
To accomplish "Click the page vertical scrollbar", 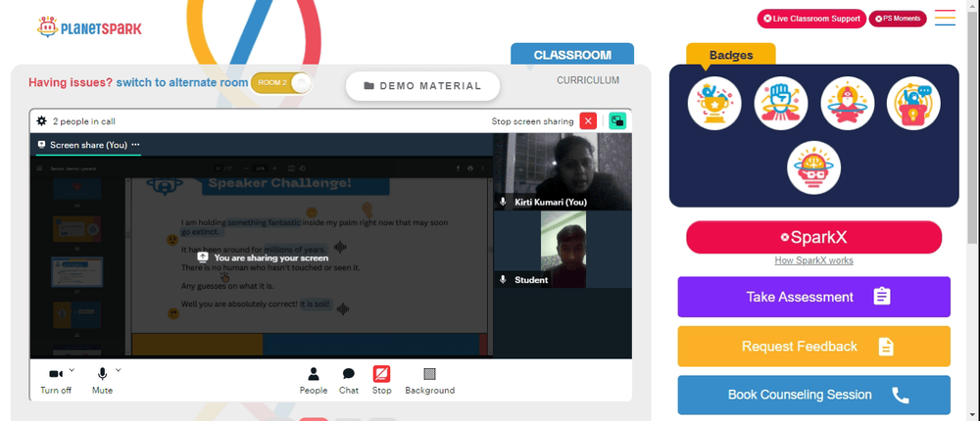I will click(x=973, y=125).
